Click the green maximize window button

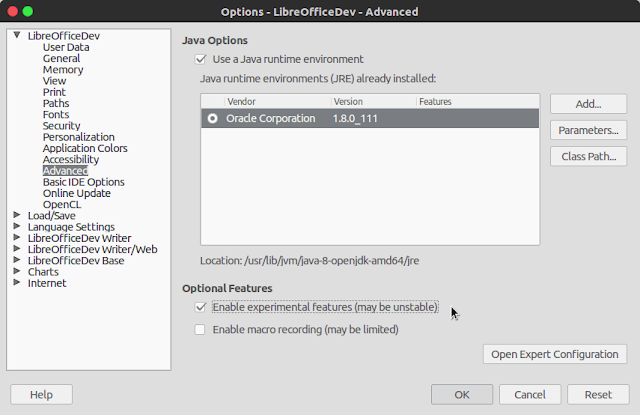coord(28,11)
